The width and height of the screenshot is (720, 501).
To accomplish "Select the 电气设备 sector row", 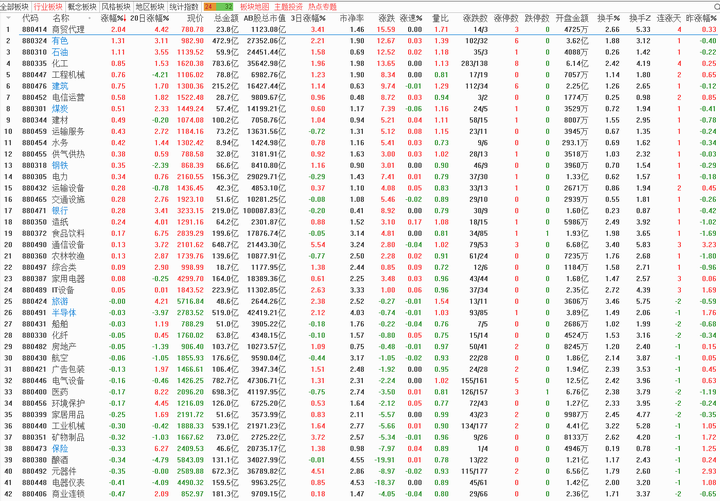I will tap(360, 381).
